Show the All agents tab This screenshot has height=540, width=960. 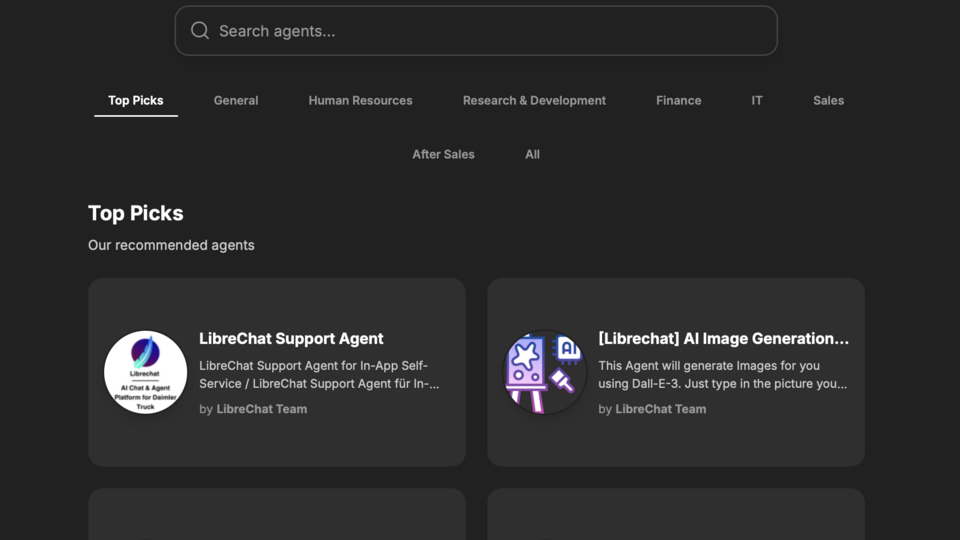(532, 154)
